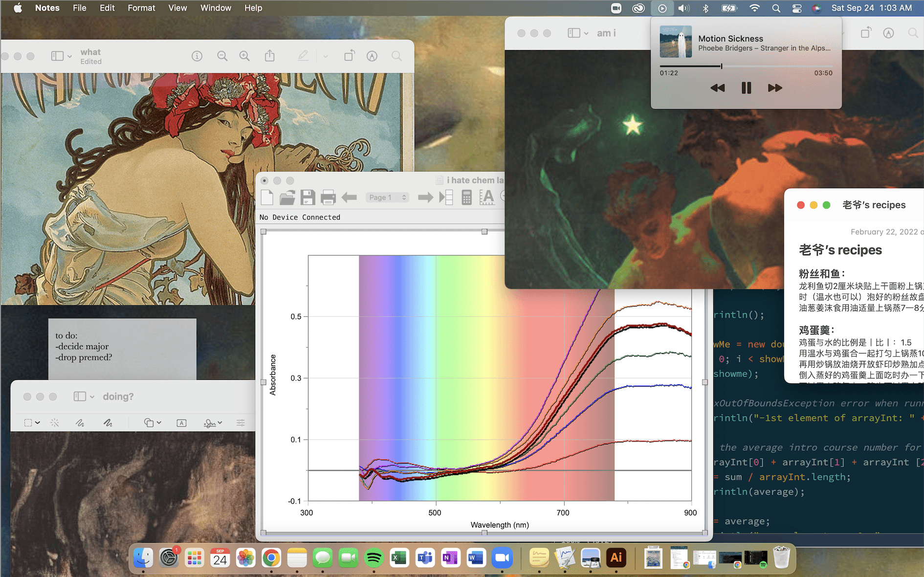Zoom in on the 'what' Preview image
This screenshot has width=924, height=577.
point(244,56)
